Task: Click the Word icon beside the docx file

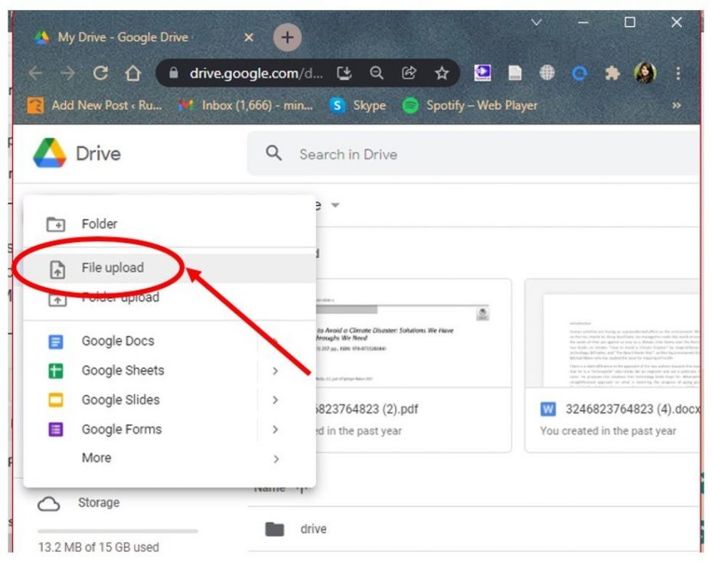Action: [x=548, y=409]
